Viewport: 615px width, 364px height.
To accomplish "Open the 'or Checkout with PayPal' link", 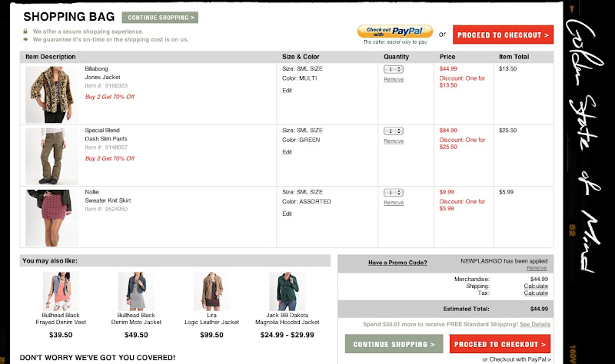I will coord(516,359).
